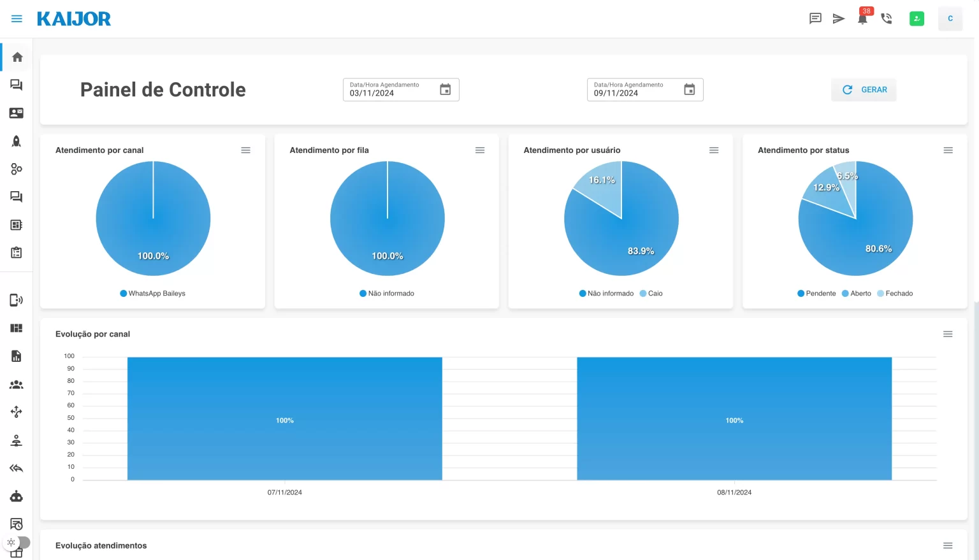Viewport: 979px width, 560px height.
Task: Toggle Caio legend in user chart
Action: (651, 294)
